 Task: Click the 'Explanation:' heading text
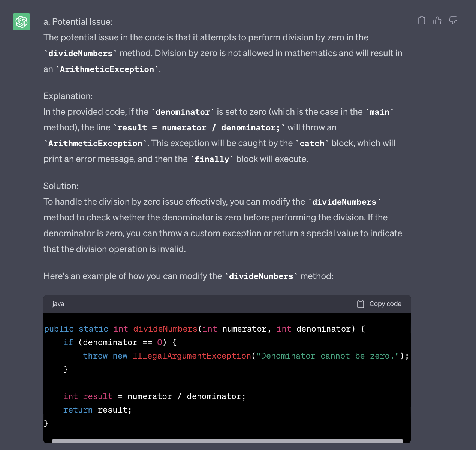68,96
